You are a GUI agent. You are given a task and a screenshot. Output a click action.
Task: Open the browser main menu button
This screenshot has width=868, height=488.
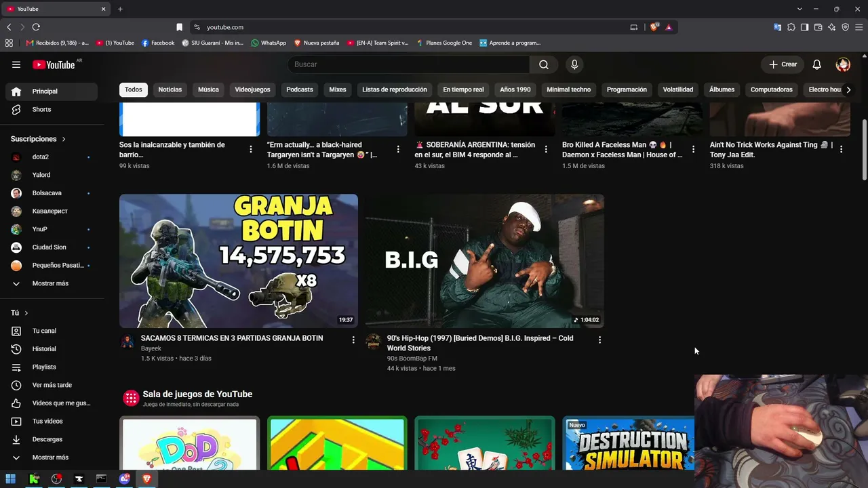859,27
